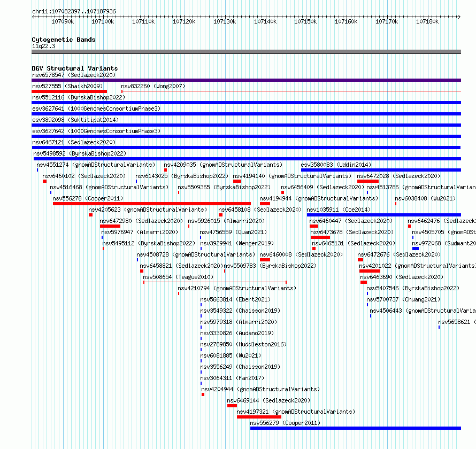
Task: Click the nsv832260 (Wong2007) variant label
Action: coord(153,86)
